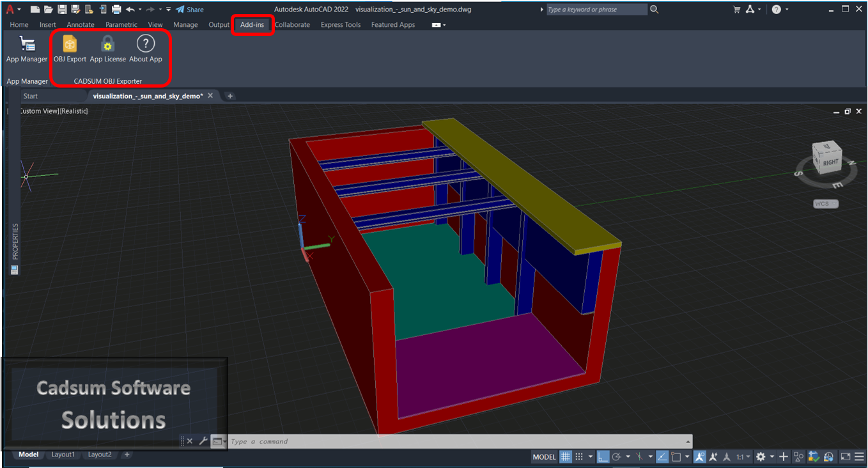Click the RIGHT face of the ViewCube
Screen dimensions: 868x468
point(830,162)
